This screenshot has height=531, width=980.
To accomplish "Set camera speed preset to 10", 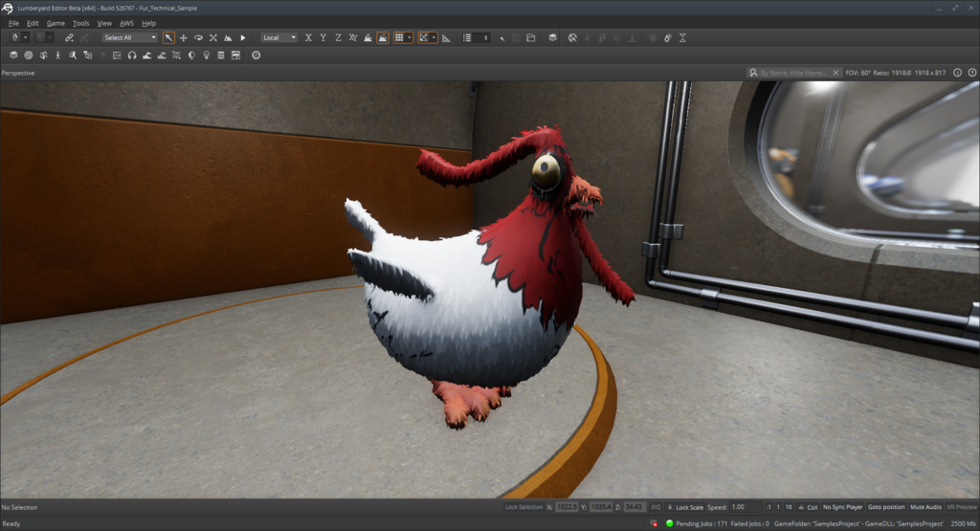I will coord(789,507).
